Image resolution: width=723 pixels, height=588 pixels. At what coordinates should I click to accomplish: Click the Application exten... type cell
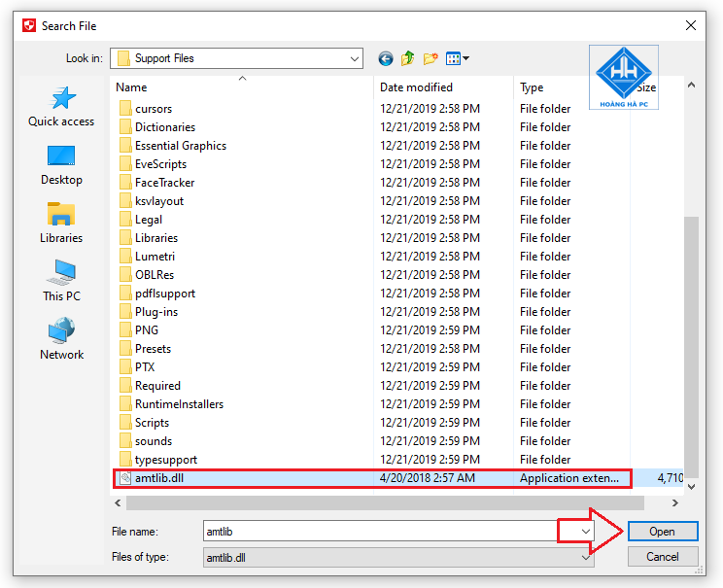(569, 478)
